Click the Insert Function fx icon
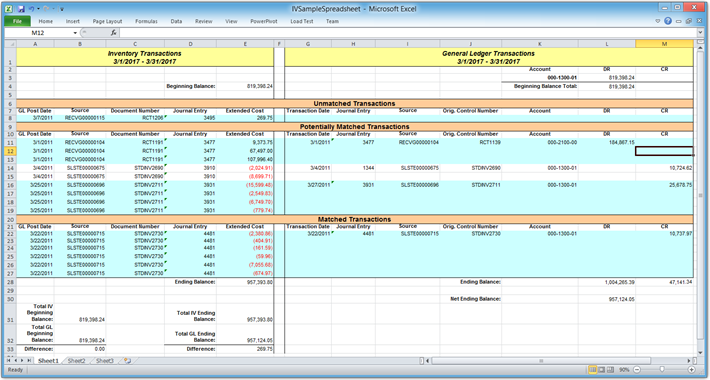The image size is (710, 380). tap(114, 33)
